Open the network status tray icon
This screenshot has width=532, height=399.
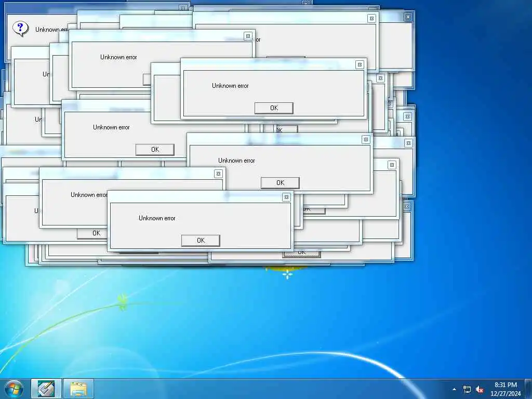coord(467,390)
